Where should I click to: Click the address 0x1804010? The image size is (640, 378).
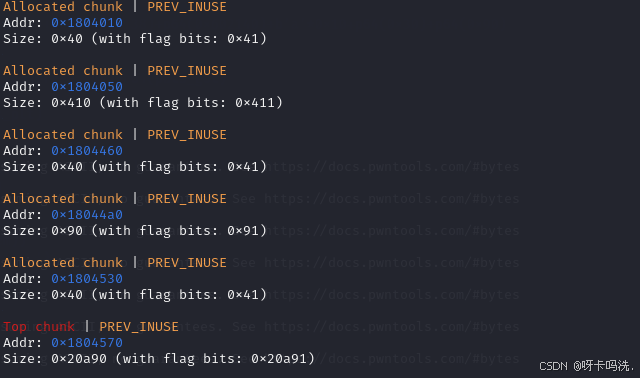click(x=87, y=23)
